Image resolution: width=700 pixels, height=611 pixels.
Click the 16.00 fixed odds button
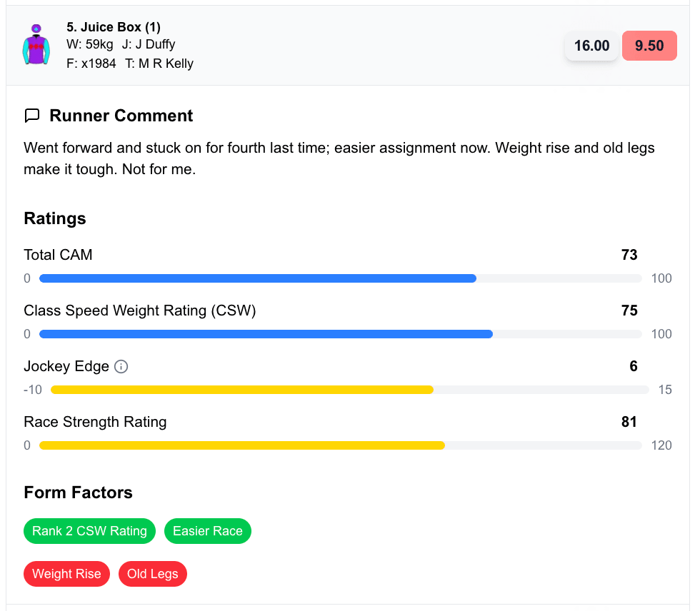click(x=591, y=45)
